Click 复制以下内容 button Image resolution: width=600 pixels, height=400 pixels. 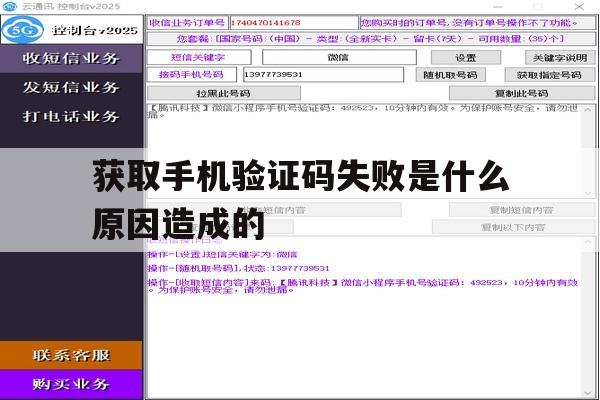(514, 227)
